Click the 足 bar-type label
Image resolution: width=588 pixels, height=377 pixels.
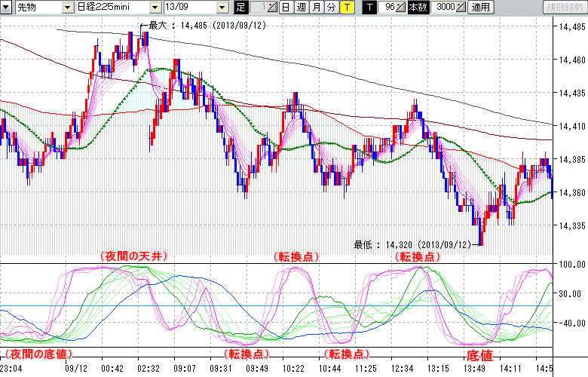click(x=240, y=8)
